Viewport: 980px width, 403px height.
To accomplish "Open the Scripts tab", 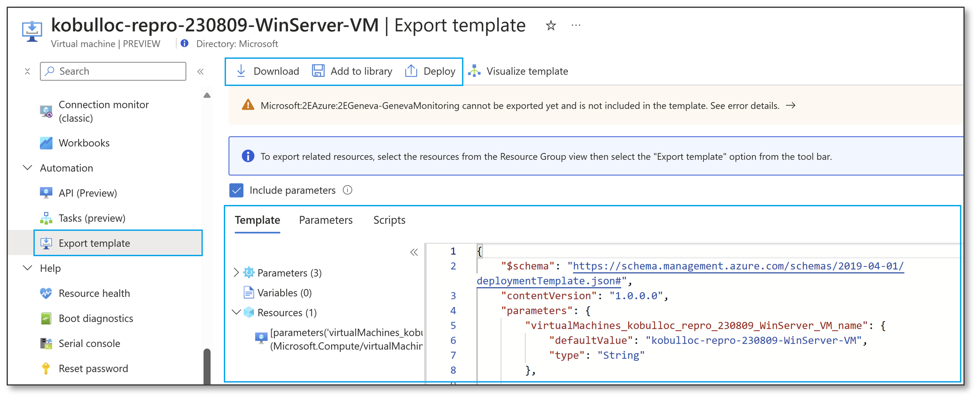I will [389, 220].
